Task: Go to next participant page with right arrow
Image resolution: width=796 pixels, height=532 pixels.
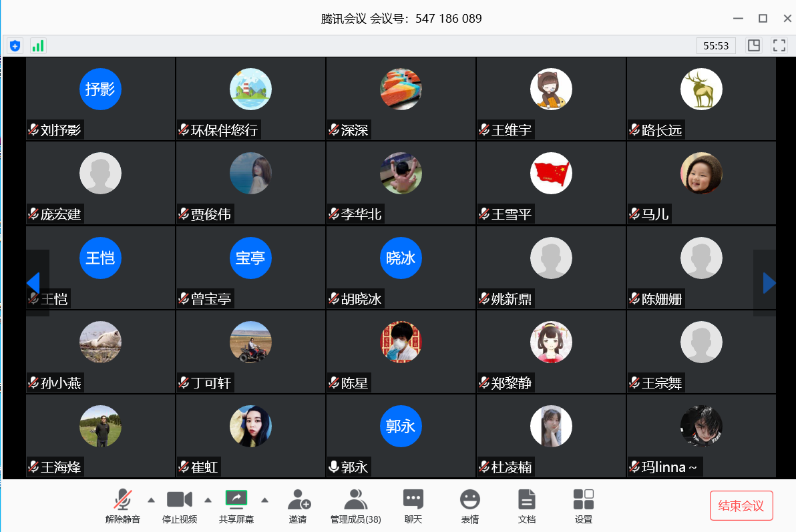Action: tap(769, 283)
